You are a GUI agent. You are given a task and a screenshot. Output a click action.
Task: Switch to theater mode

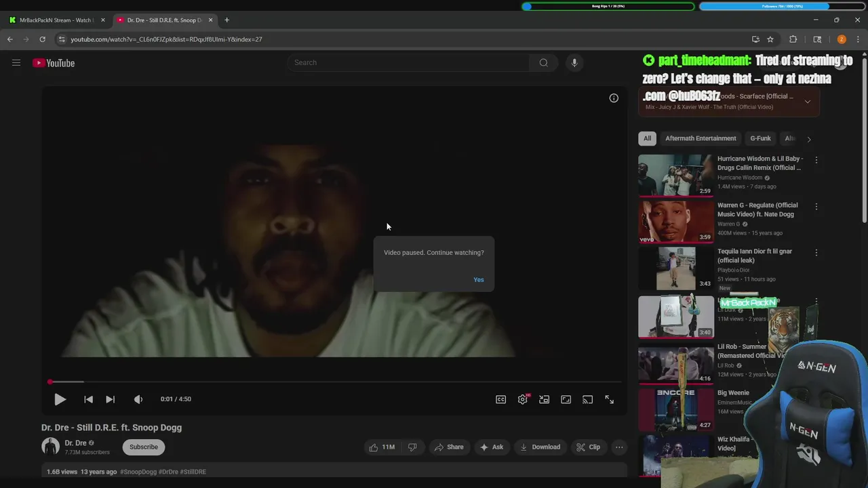[566, 399]
